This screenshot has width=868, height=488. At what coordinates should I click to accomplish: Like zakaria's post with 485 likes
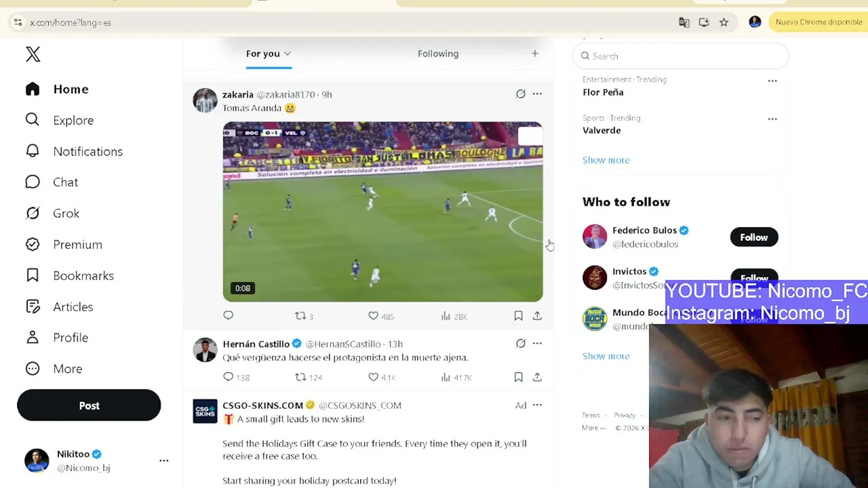[x=380, y=316]
